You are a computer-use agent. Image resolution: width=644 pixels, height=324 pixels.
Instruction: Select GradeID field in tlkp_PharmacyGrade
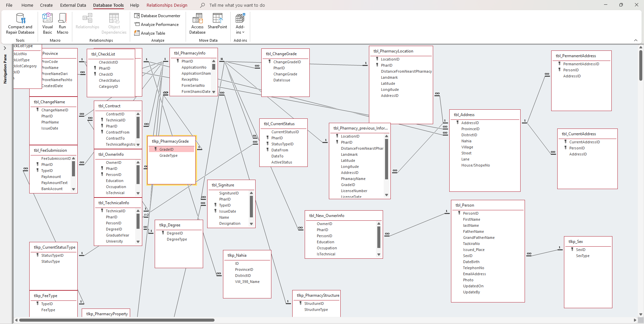tap(166, 149)
